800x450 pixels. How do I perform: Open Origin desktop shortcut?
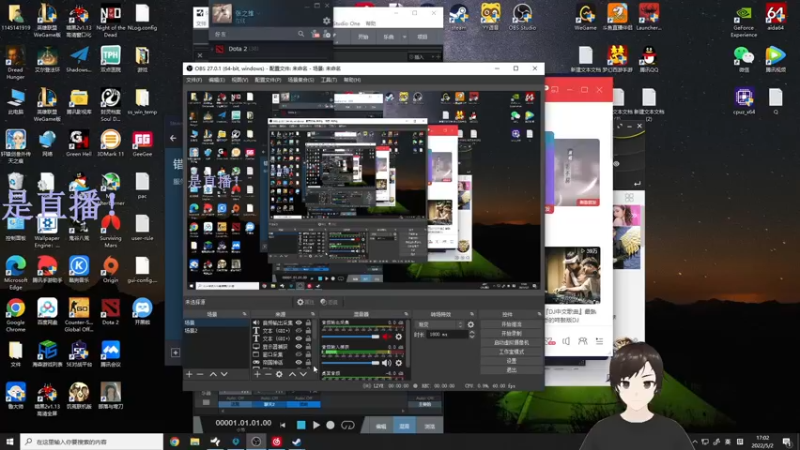110,269
